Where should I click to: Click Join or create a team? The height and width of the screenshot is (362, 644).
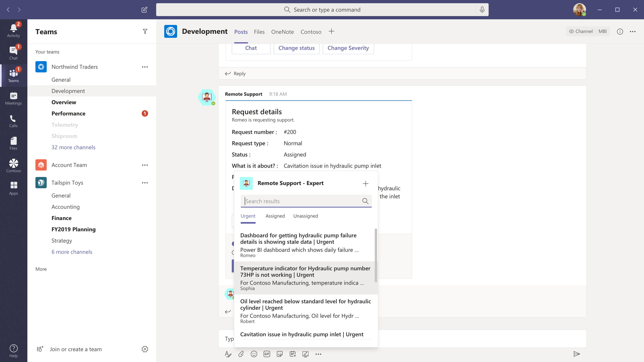(75, 349)
